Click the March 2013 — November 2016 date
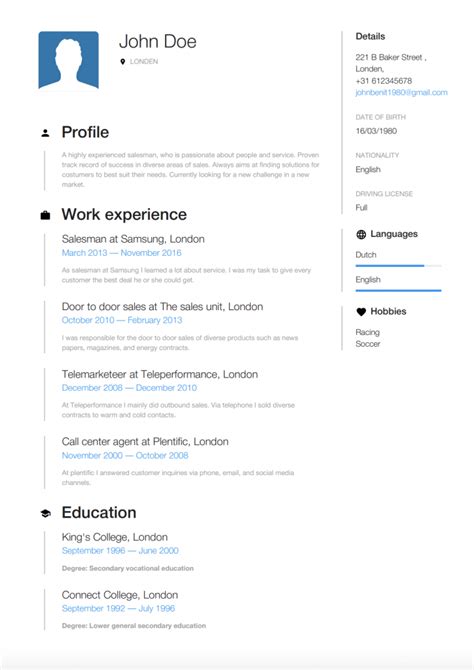This screenshot has width=474, height=670. (x=121, y=253)
